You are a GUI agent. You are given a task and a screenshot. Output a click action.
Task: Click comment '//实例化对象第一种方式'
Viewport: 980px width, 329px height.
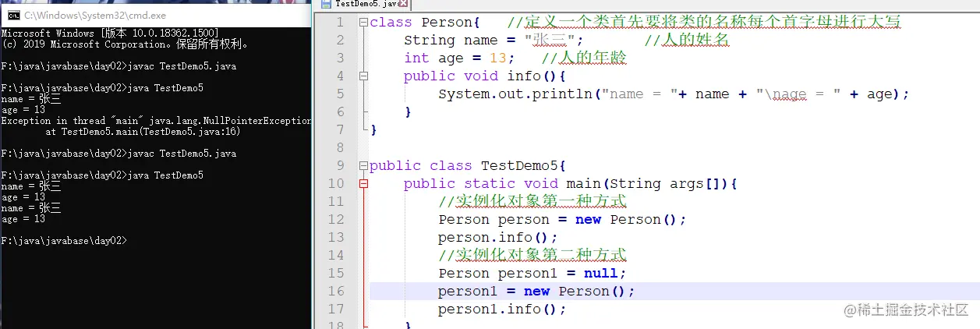532,201
